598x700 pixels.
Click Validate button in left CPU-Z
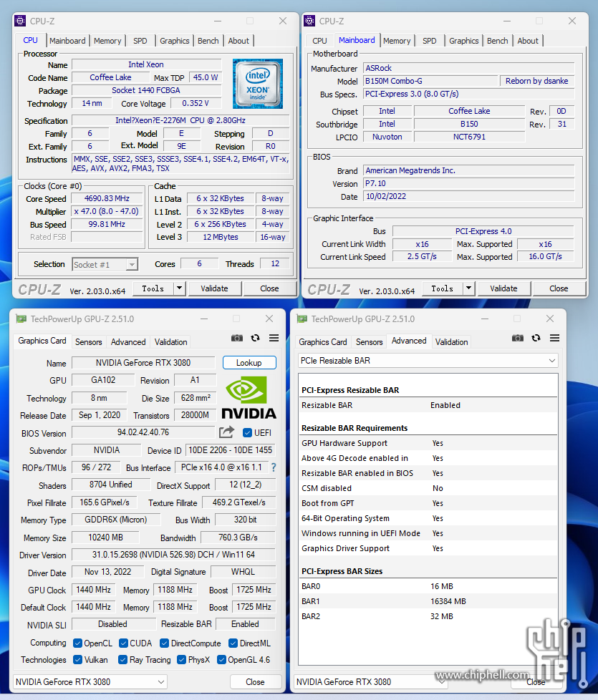214,288
